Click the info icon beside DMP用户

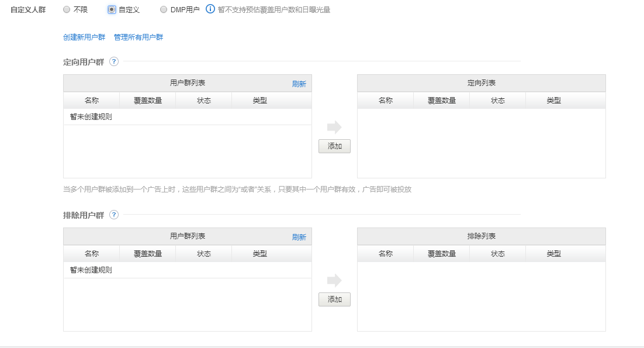coord(210,9)
